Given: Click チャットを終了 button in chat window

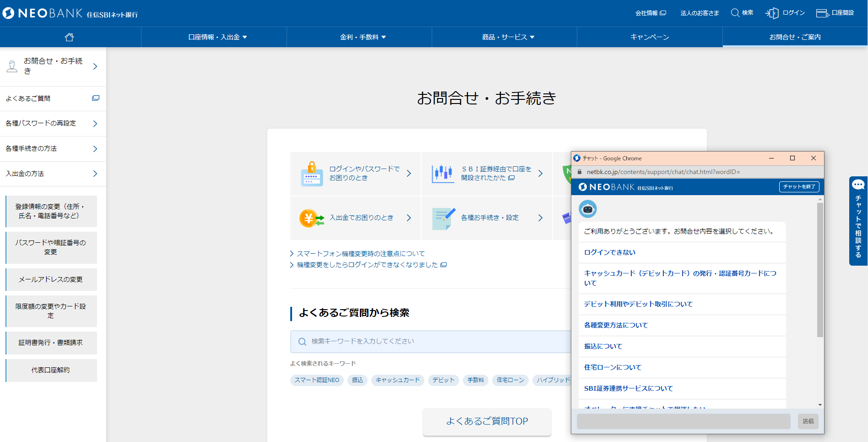Looking at the screenshot, I should (799, 187).
